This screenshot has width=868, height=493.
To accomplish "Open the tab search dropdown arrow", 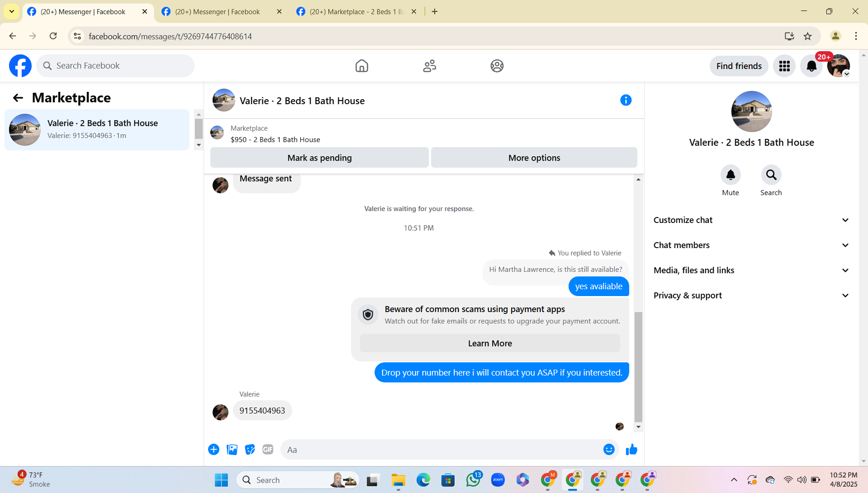I will pyautogui.click(x=11, y=11).
